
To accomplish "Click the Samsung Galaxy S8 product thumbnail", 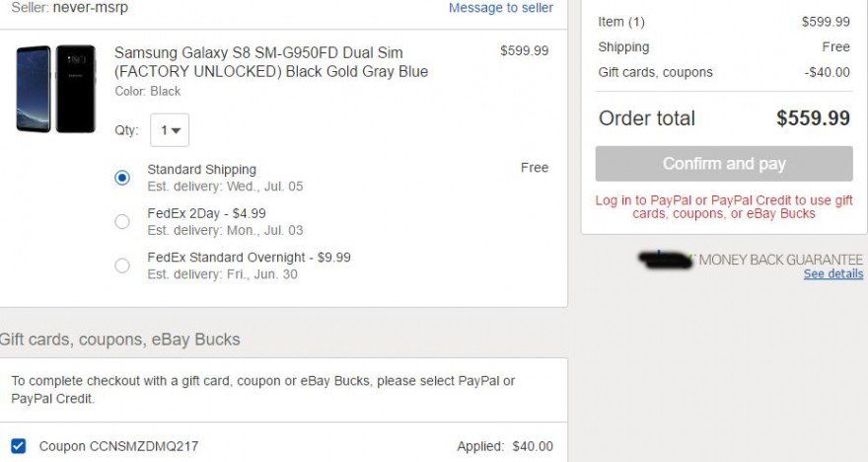I will 55,89.
